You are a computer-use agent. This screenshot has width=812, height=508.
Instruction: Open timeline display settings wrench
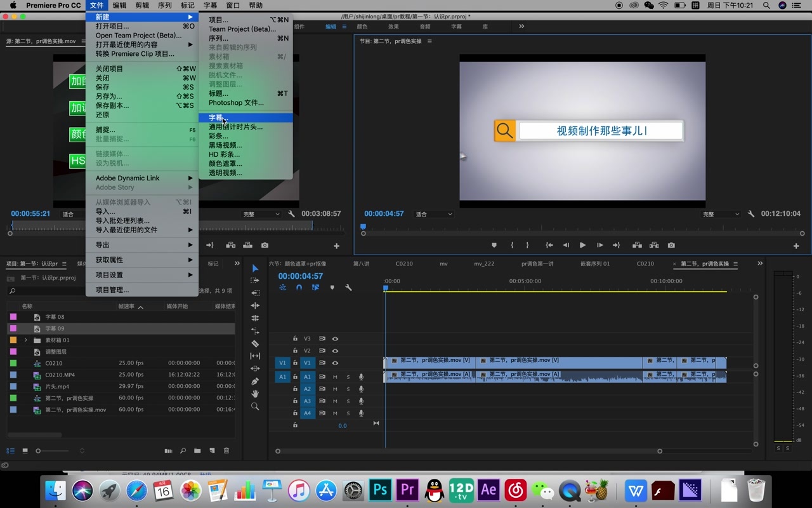coord(348,288)
